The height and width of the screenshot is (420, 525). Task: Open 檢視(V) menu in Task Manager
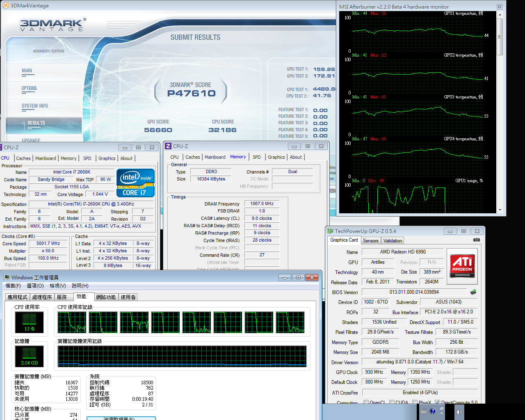[58, 286]
